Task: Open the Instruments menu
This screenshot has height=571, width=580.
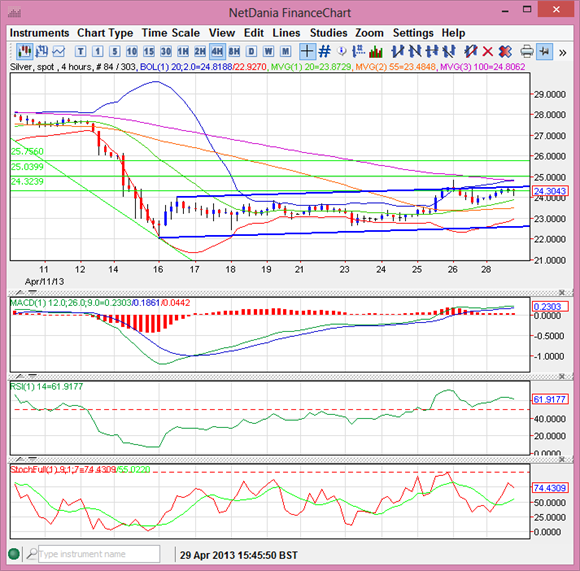Action: (39, 33)
